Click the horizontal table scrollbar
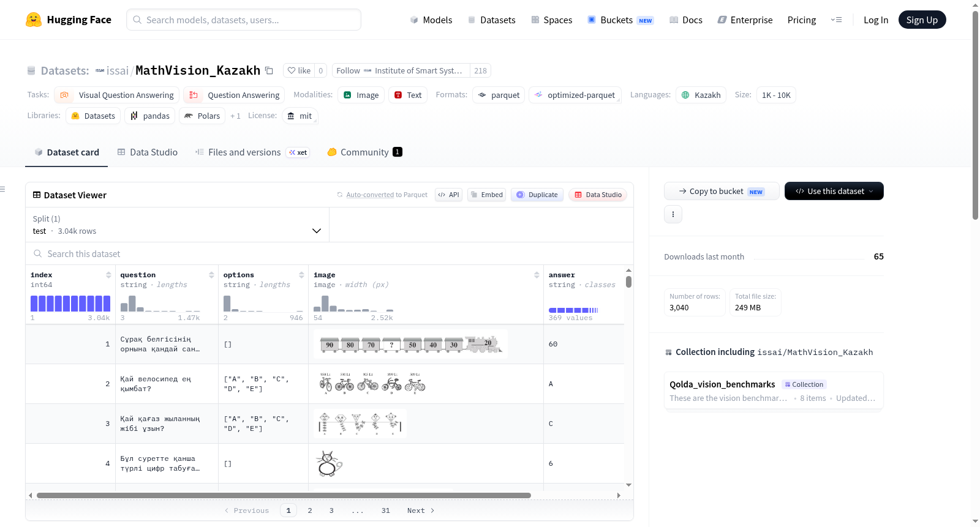The image size is (980, 527). coord(284,495)
